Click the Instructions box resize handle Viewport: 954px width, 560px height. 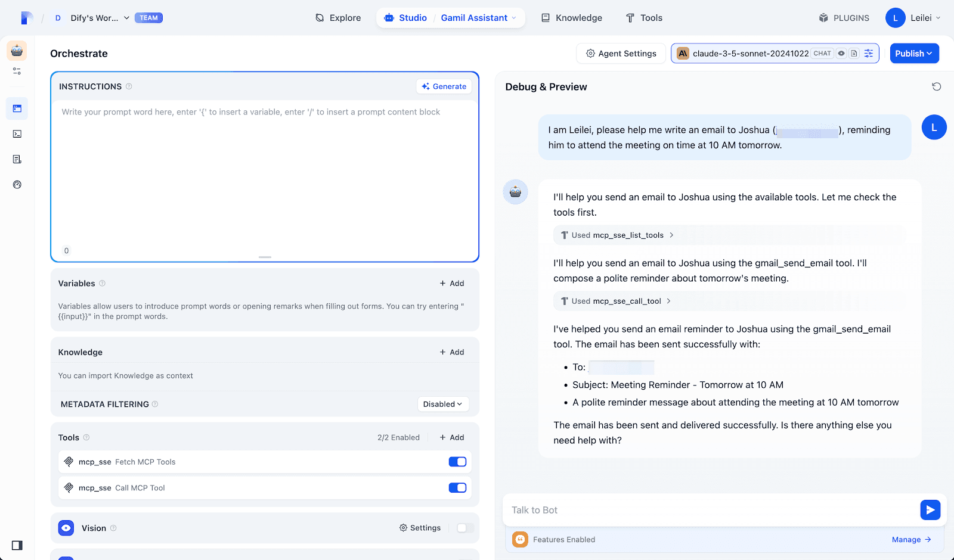pyautogui.click(x=265, y=257)
